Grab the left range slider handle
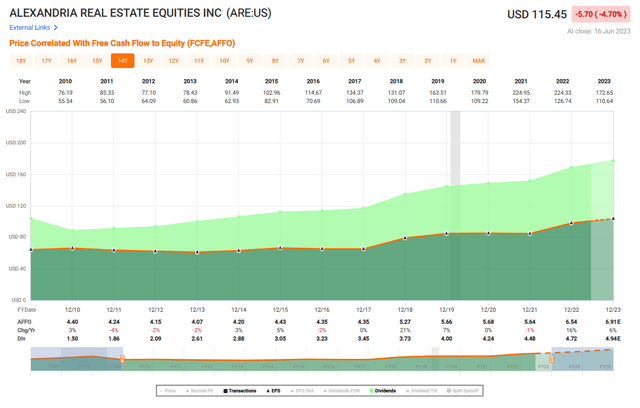This screenshot has width=640, height=408. [x=122, y=359]
